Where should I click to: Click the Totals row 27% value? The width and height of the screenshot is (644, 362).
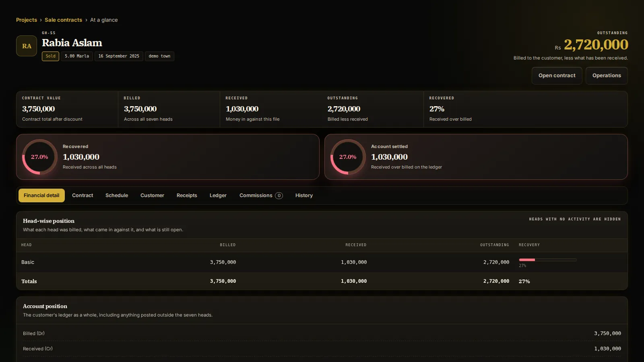pos(524,282)
